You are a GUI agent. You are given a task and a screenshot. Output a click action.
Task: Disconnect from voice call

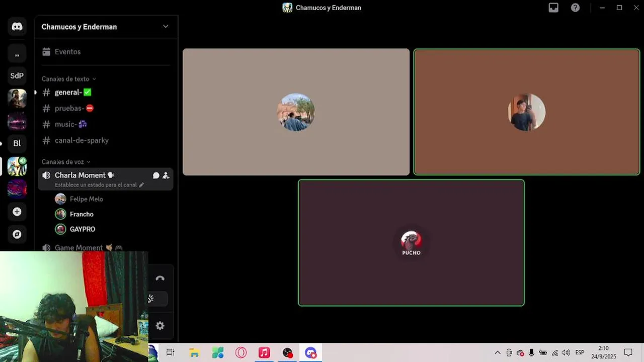(x=160, y=278)
